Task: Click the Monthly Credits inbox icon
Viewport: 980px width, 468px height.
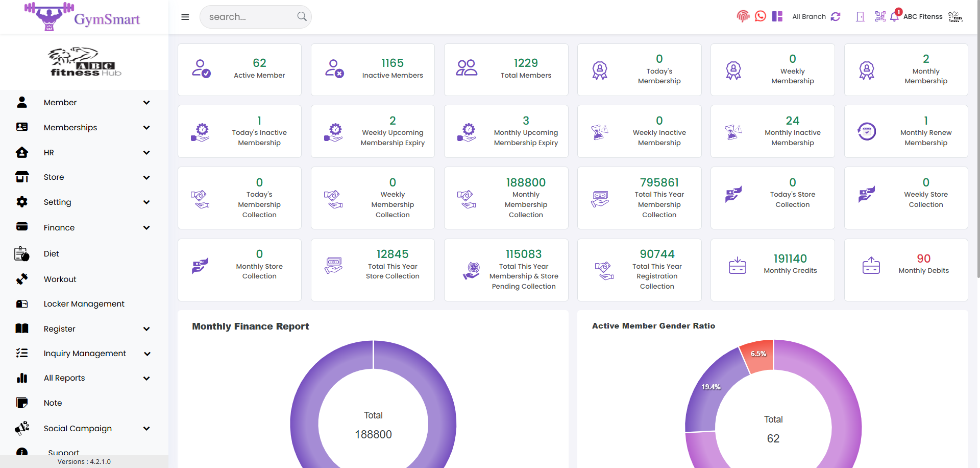Action: [x=737, y=265]
